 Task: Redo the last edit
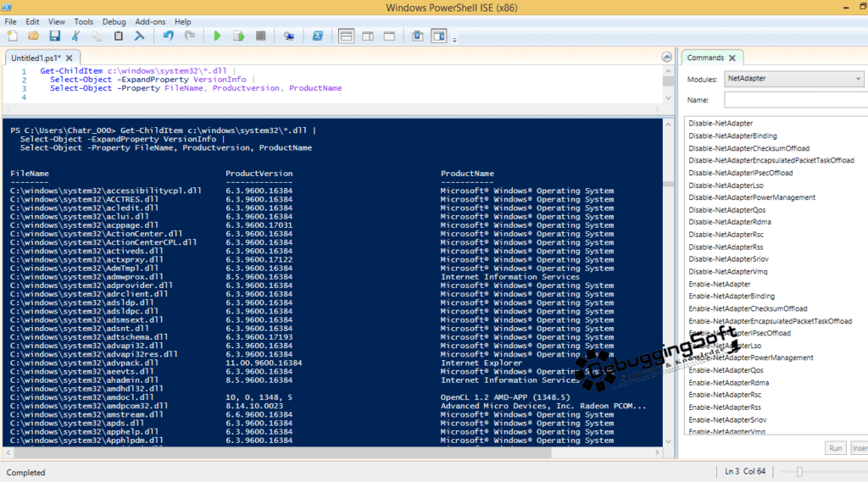[189, 36]
